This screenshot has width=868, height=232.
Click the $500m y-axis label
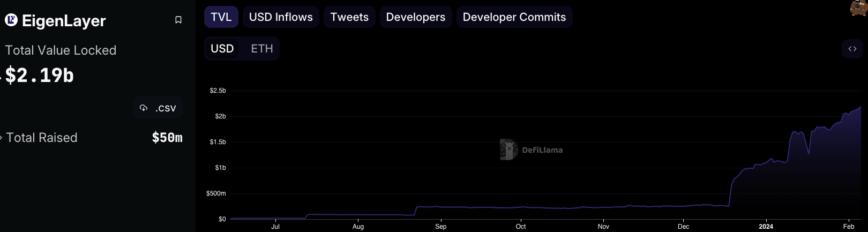coord(216,193)
